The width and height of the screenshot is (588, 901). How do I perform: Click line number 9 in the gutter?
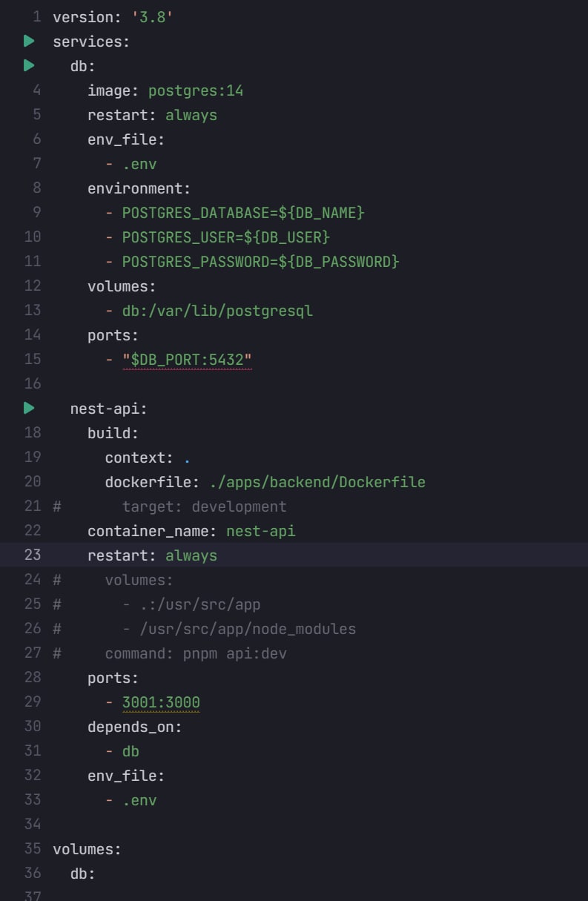[x=37, y=213]
